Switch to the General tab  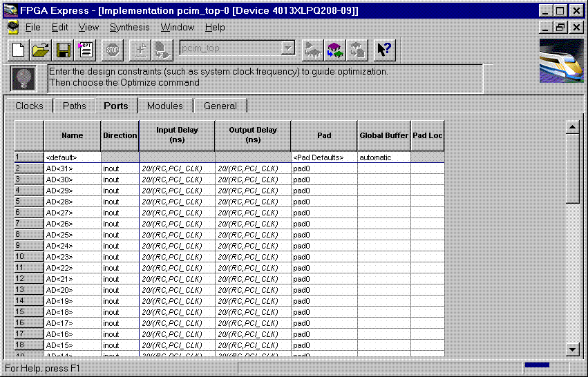220,106
